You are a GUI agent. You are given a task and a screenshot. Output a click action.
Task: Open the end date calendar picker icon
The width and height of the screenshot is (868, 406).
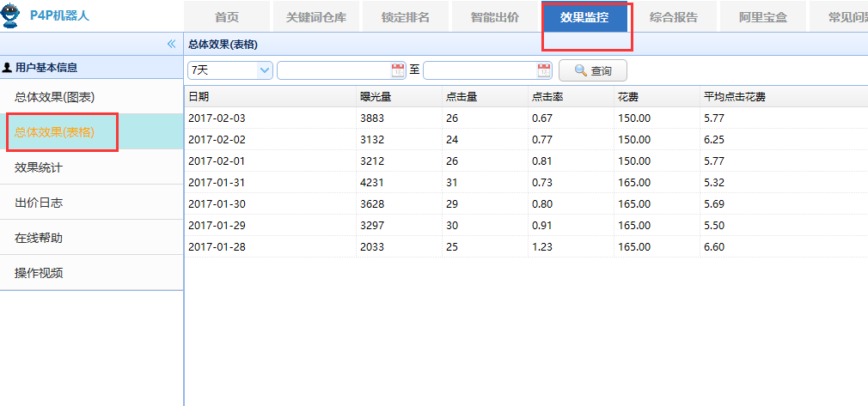[x=544, y=70]
